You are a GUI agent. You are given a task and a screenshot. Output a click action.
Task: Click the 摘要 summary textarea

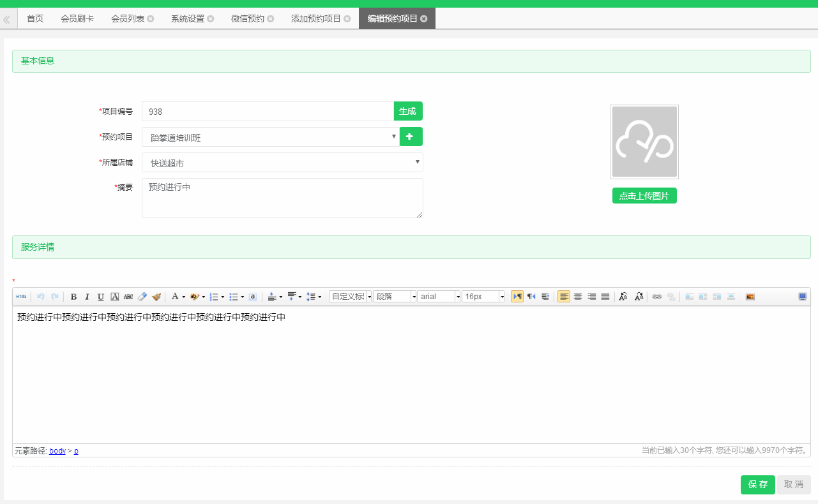[282, 198]
